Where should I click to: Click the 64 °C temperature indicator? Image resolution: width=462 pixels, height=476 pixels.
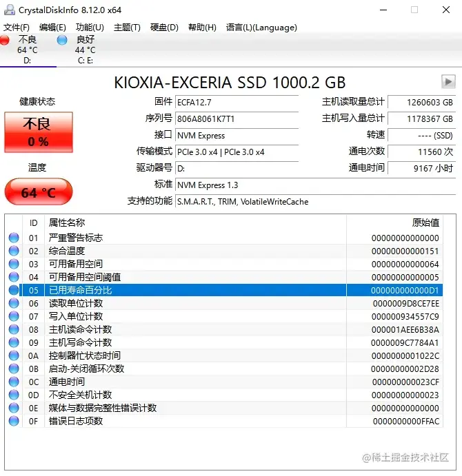pyautogui.click(x=39, y=192)
